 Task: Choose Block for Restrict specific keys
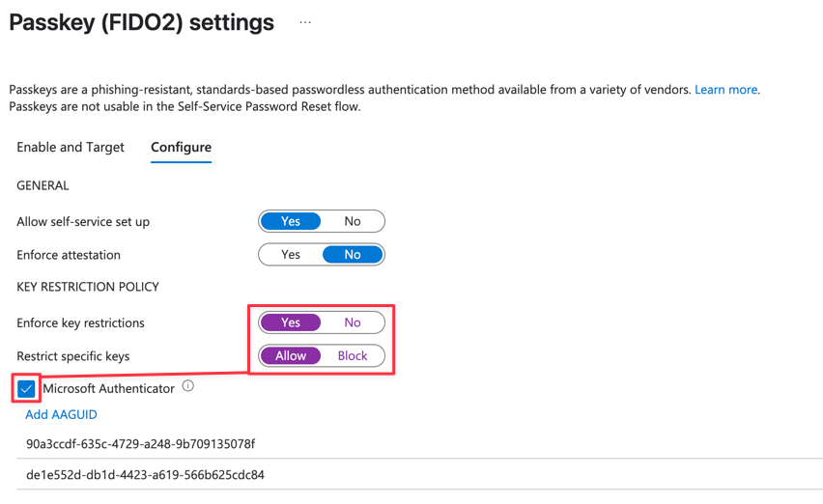(353, 356)
